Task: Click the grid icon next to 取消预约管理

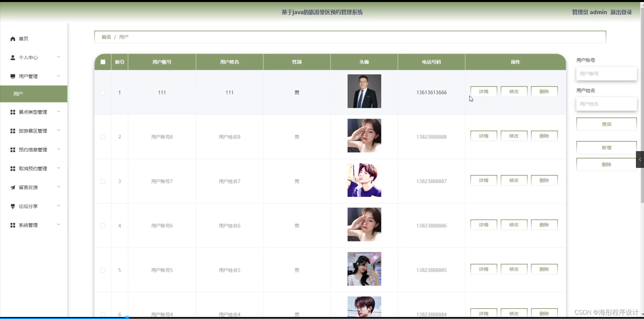Action: click(13, 168)
